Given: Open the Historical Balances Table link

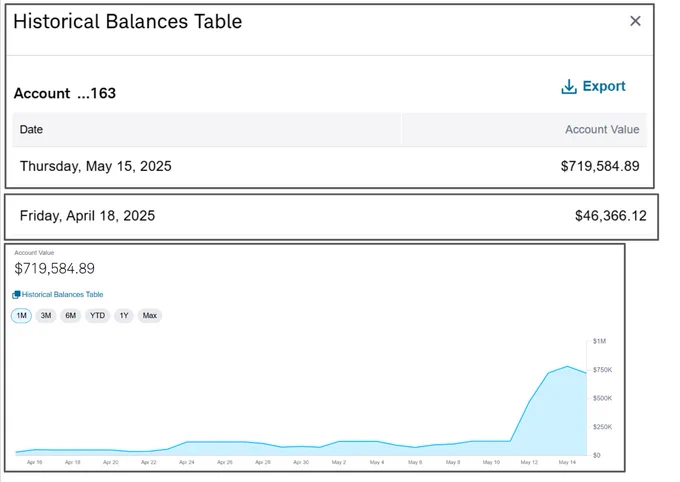Looking at the screenshot, I should coord(62,295).
